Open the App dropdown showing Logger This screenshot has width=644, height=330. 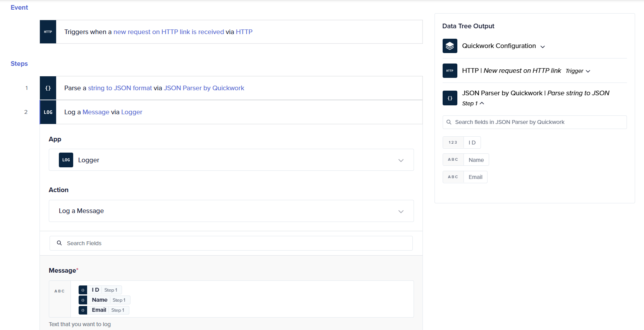coord(231,160)
